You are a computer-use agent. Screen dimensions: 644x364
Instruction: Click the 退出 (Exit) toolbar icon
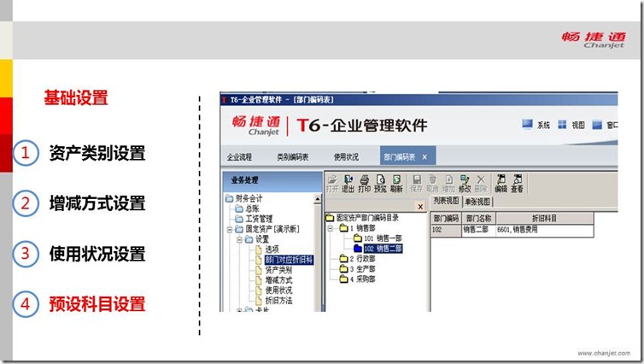(x=348, y=184)
